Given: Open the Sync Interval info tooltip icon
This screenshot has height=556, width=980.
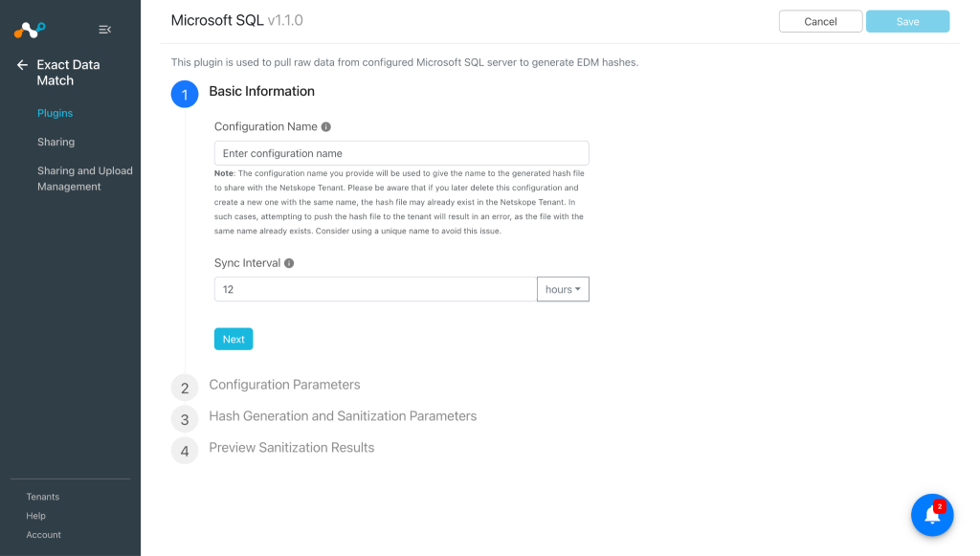Looking at the screenshot, I should point(289,263).
